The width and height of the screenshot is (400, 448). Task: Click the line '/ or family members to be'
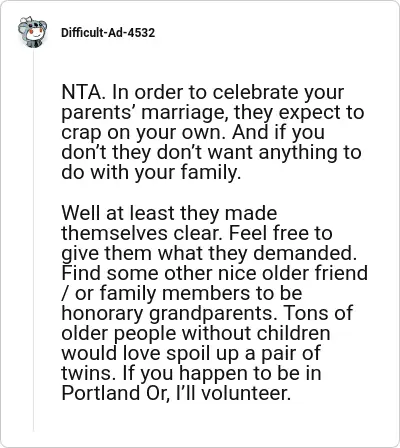click(182, 293)
